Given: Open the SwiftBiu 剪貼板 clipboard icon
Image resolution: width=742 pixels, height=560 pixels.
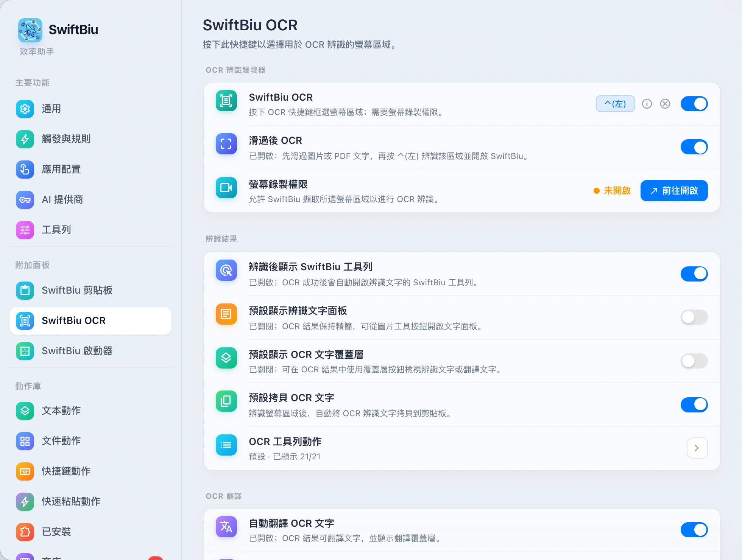Looking at the screenshot, I should [x=25, y=291].
